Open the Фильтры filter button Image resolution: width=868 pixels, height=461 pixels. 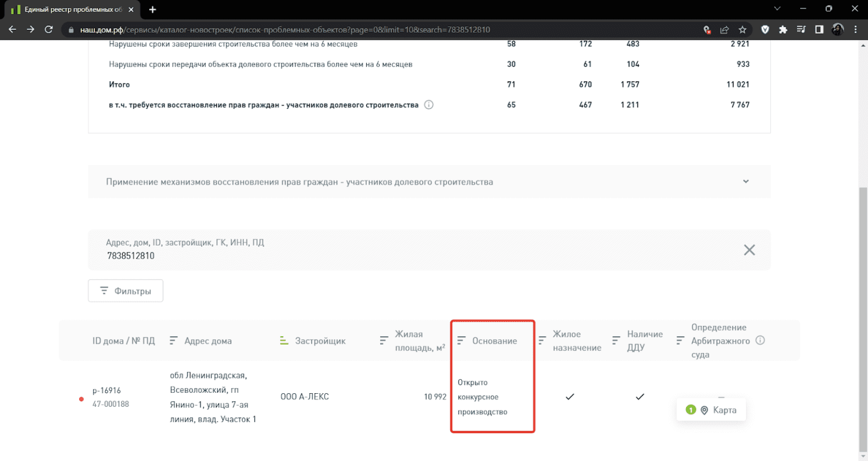pyautogui.click(x=125, y=291)
